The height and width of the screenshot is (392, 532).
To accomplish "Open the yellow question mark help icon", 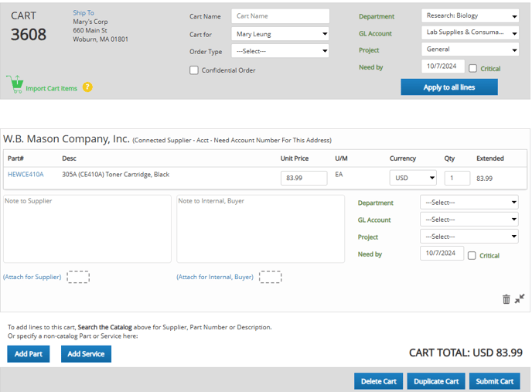I will coord(87,87).
